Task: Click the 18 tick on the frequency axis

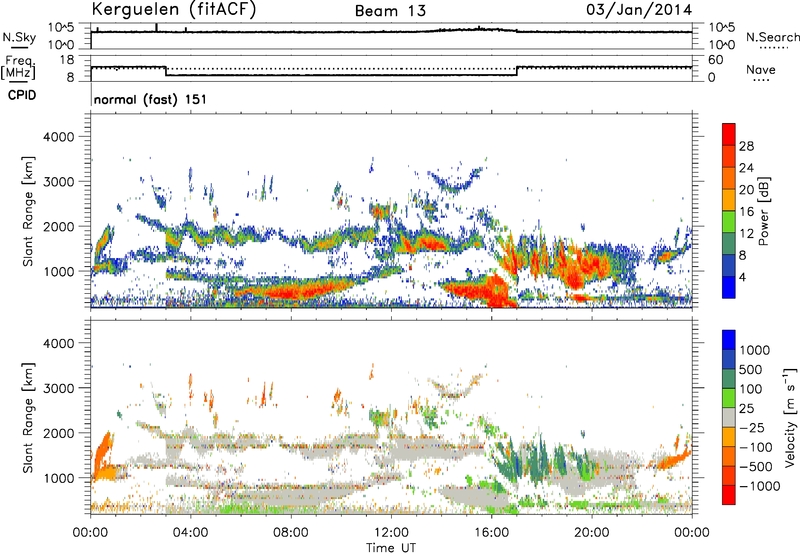Action: point(67,60)
